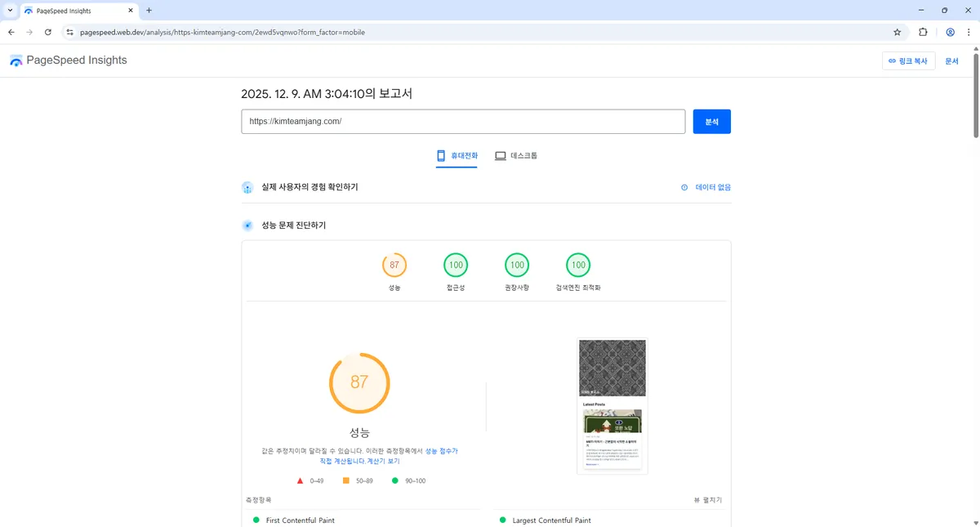Click the blue icon beside 실제 사용자의 경험 확인하기
The width and height of the screenshot is (980, 527).
coord(247,187)
